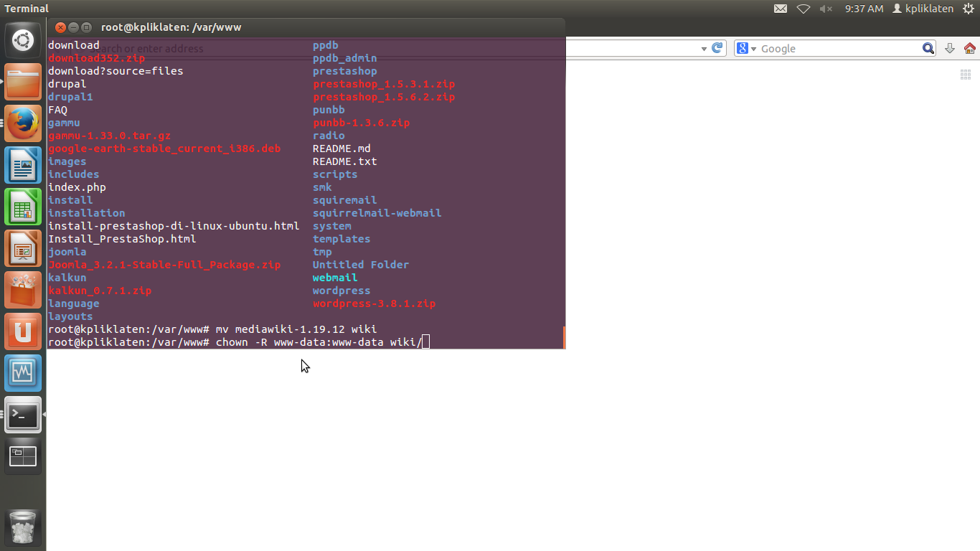This screenshot has width=980, height=551.
Task: Open the muted sound indicator
Action: [x=826, y=9]
